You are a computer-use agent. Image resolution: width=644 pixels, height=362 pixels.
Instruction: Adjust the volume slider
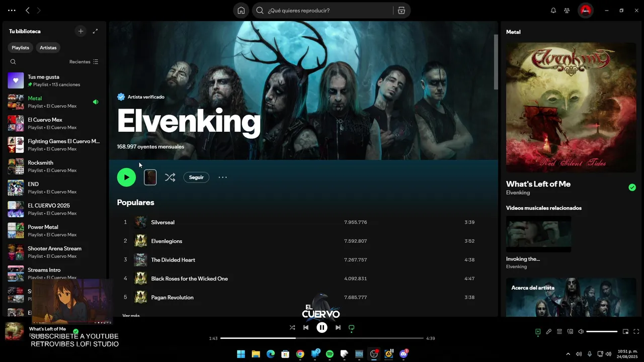tap(602, 331)
